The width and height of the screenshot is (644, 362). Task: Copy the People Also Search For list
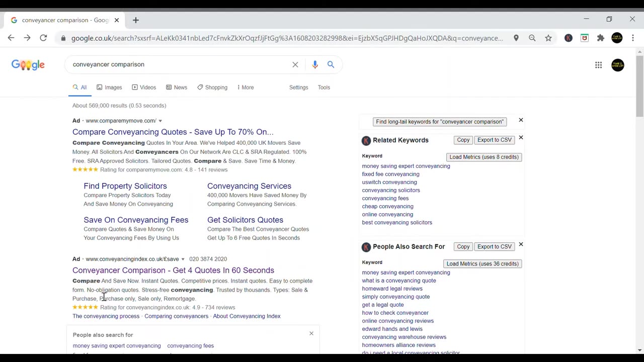coord(463,246)
